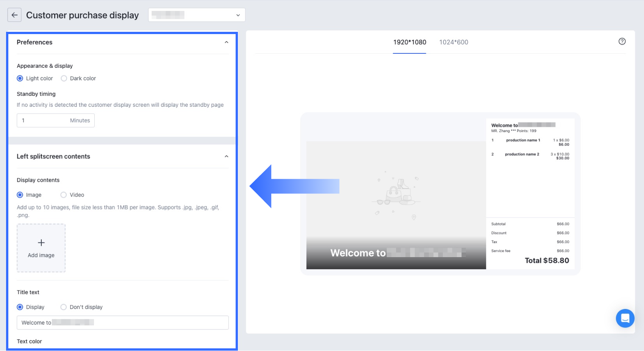Go back using the arrow button
This screenshot has width=644, height=351.
click(x=14, y=15)
